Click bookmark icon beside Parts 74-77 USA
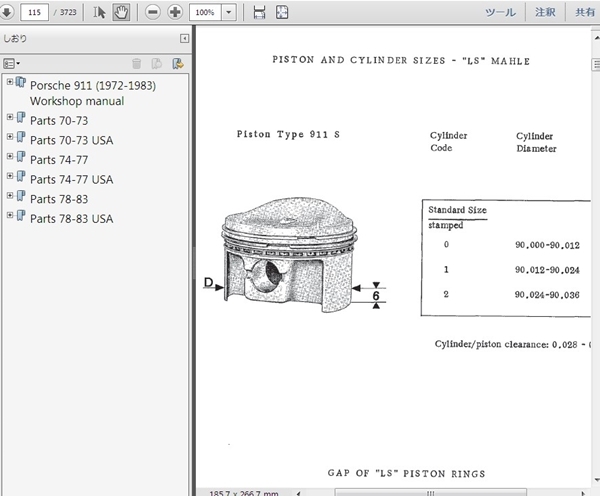Screen dimensions: 600x496 point(21,176)
